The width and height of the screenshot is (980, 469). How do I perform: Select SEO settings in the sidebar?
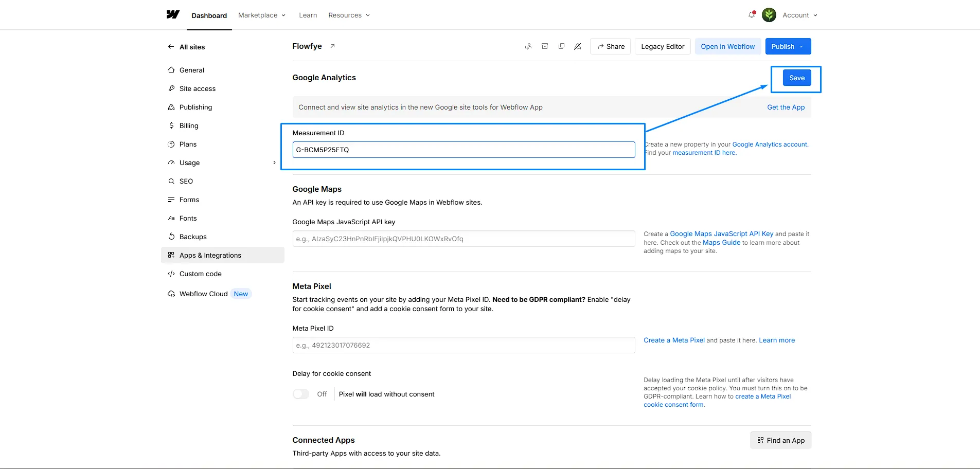pos(223,181)
